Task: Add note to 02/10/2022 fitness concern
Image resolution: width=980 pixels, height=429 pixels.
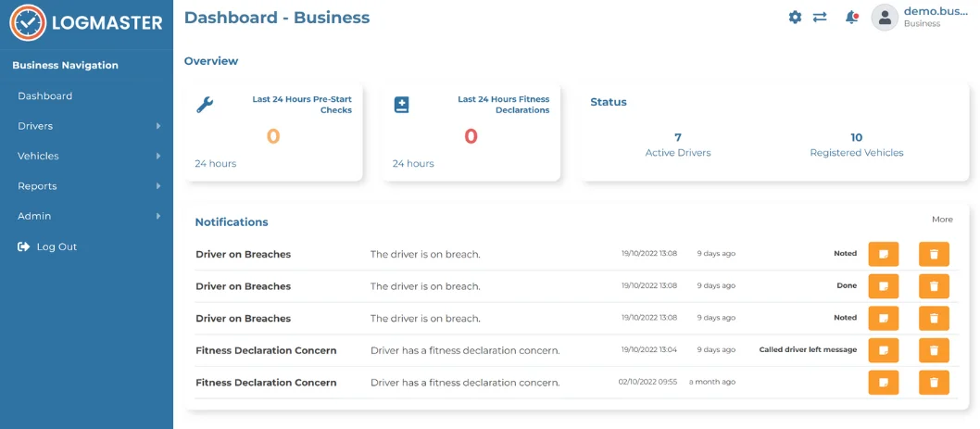Action: (x=884, y=382)
